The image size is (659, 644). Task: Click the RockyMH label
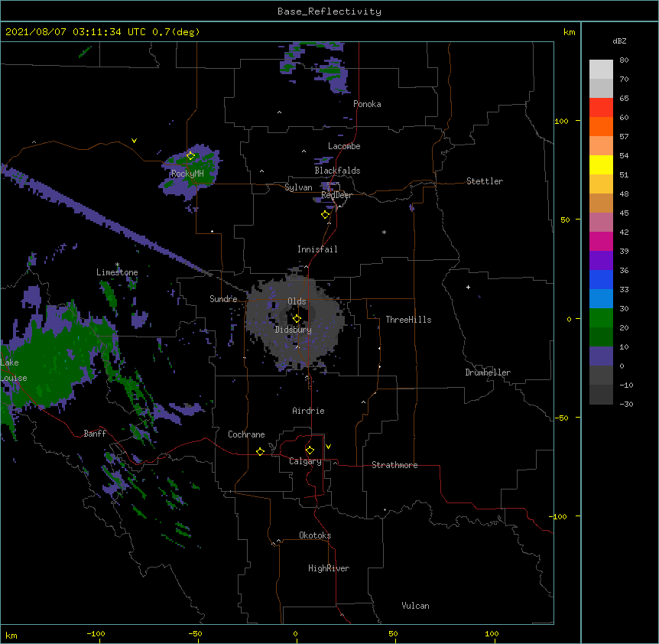[187, 174]
